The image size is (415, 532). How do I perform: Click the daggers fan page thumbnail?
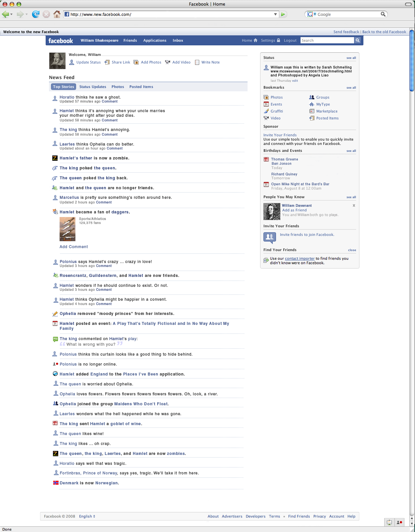[68, 229]
